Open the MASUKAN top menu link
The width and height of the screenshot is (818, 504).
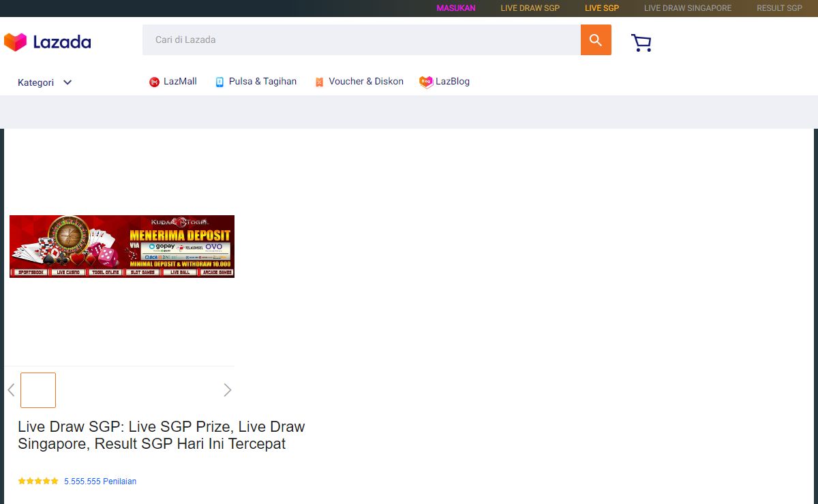click(456, 8)
